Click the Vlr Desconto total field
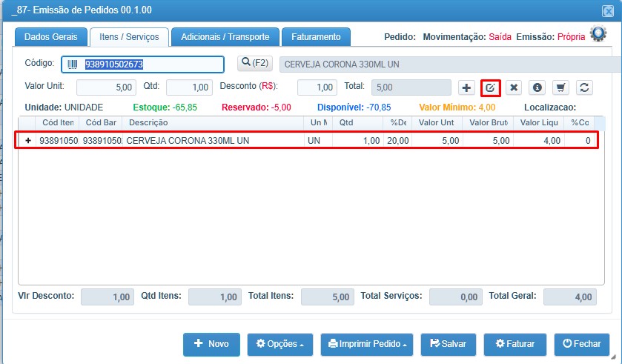 [107, 297]
